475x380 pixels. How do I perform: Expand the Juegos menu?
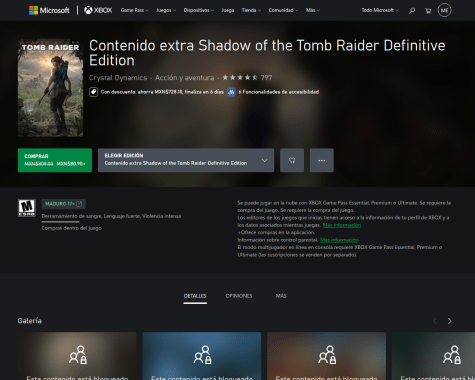pos(166,10)
